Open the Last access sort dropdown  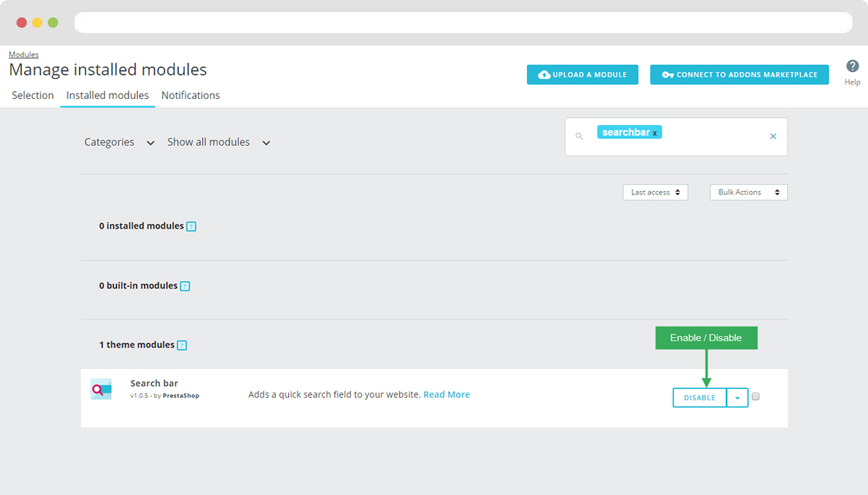[655, 192]
